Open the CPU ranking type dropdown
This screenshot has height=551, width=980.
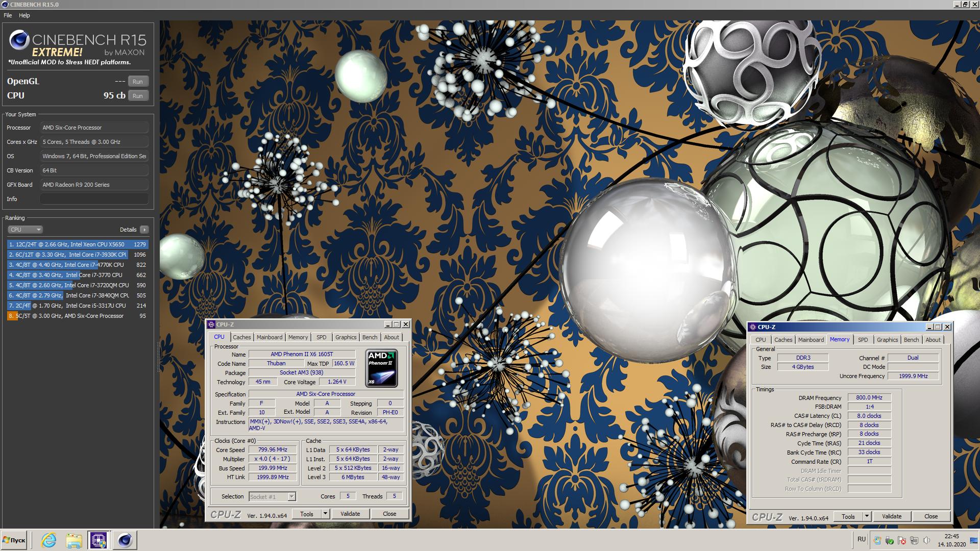coord(26,230)
